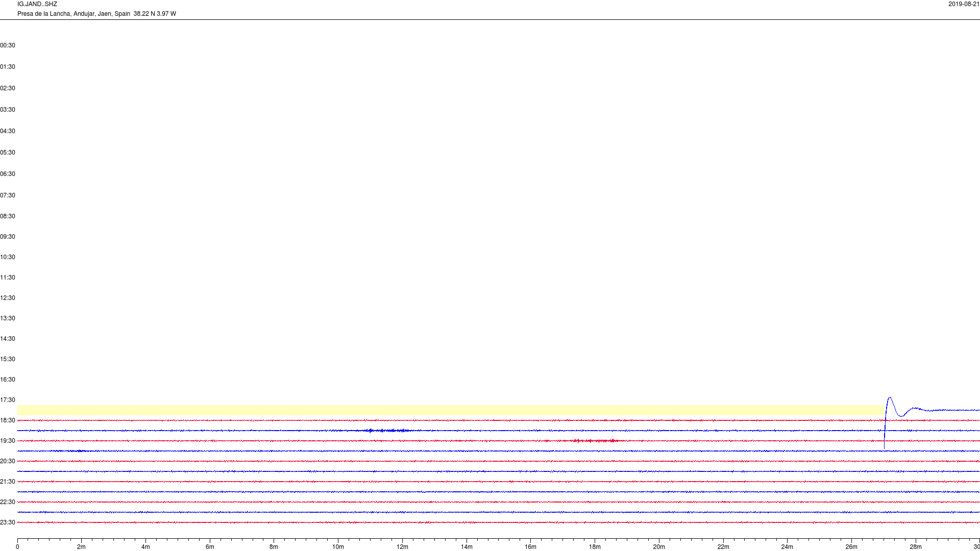Click the 28m axis tick label

(916, 547)
